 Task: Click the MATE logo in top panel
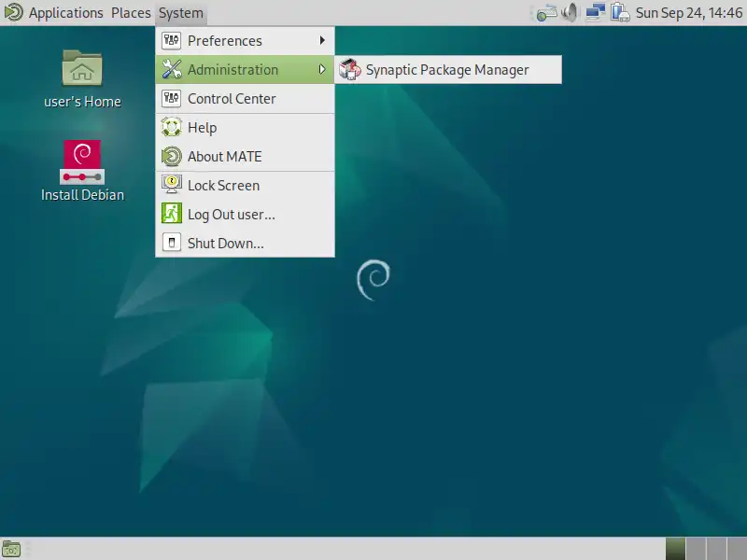[13, 12]
